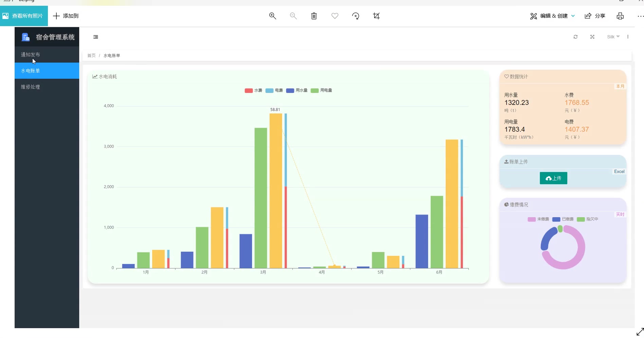
Task: Click the refresh icon in dashboard header
Action: coord(575,37)
